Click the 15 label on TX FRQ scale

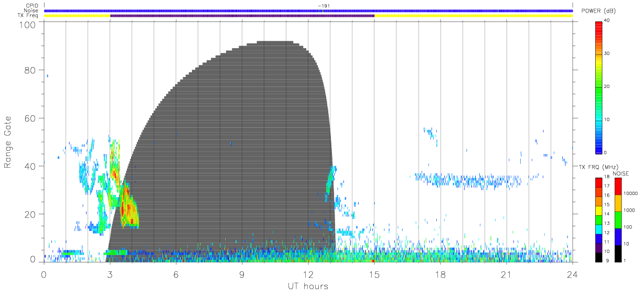click(x=606, y=205)
